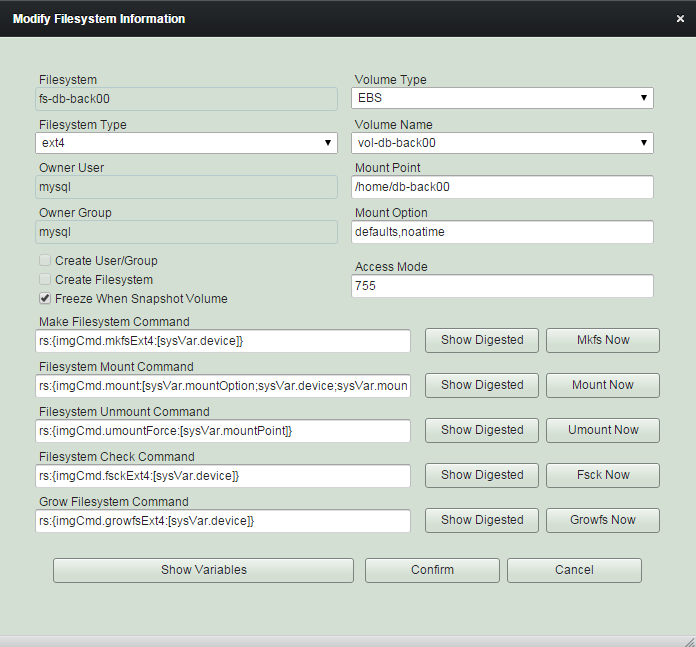Click the Growfs Now button
Viewport: 696px width, 647px height.
point(603,520)
